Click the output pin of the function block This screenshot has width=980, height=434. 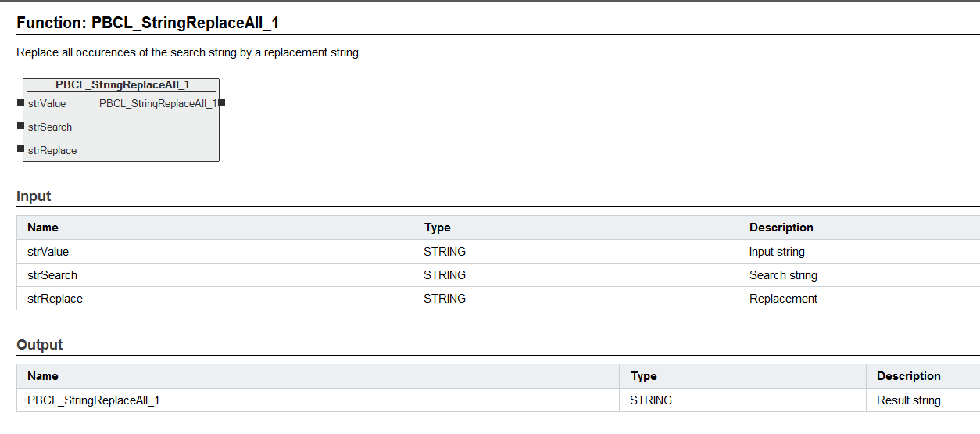[x=222, y=102]
